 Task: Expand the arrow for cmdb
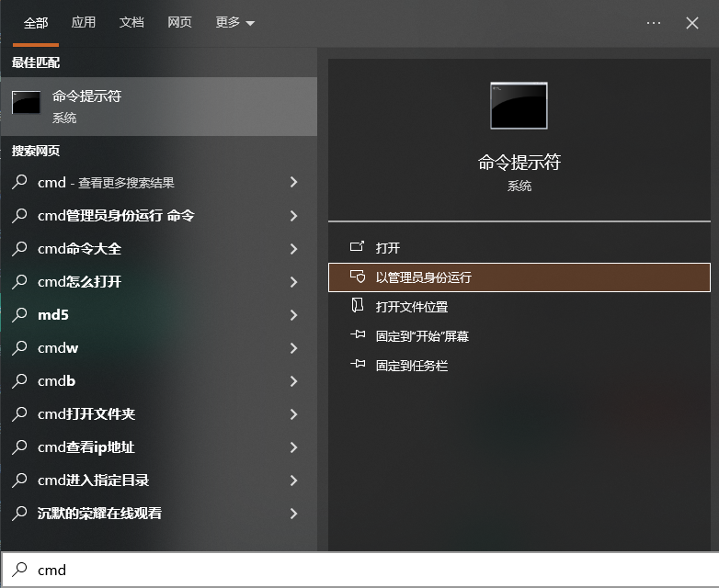click(x=294, y=381)
